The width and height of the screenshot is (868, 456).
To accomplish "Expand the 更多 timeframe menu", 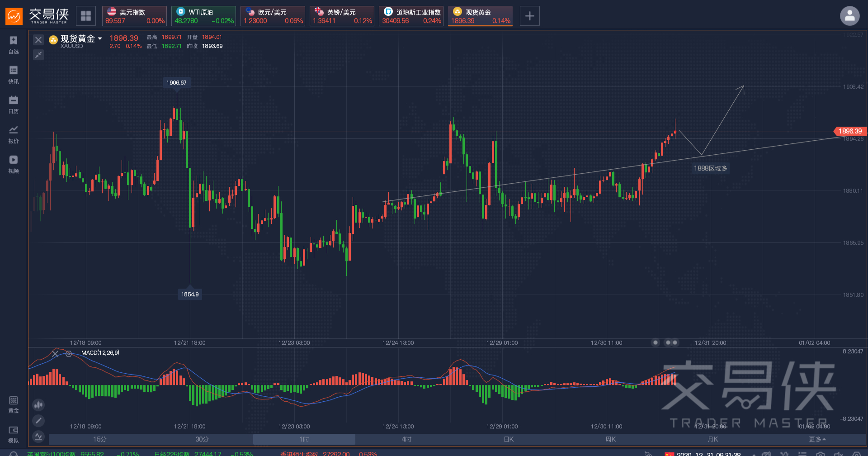I will [817, 439].
